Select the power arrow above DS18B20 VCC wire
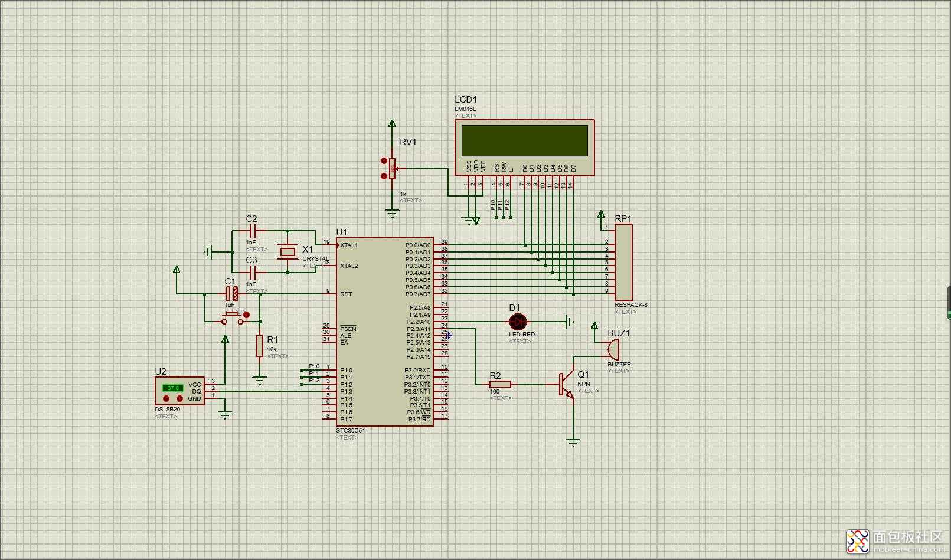The height and width of the screenshot is (560, 951). tap(225, 340)
